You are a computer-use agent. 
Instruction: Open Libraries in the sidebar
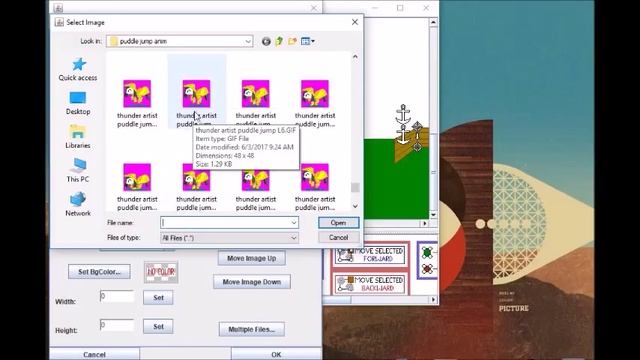pyautogui.click(x=78, y=137)
